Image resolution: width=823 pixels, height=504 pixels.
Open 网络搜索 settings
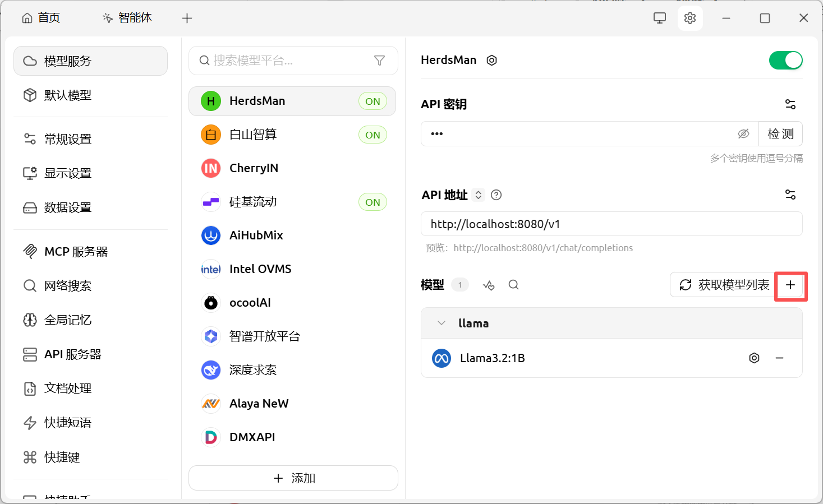click(x=90, y=286)
